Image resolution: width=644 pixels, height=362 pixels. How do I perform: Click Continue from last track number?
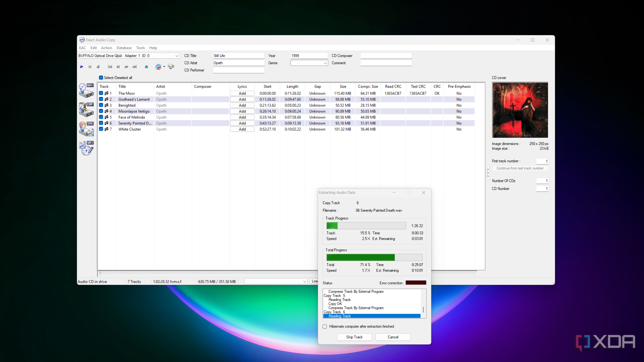[x=520, y=168]
